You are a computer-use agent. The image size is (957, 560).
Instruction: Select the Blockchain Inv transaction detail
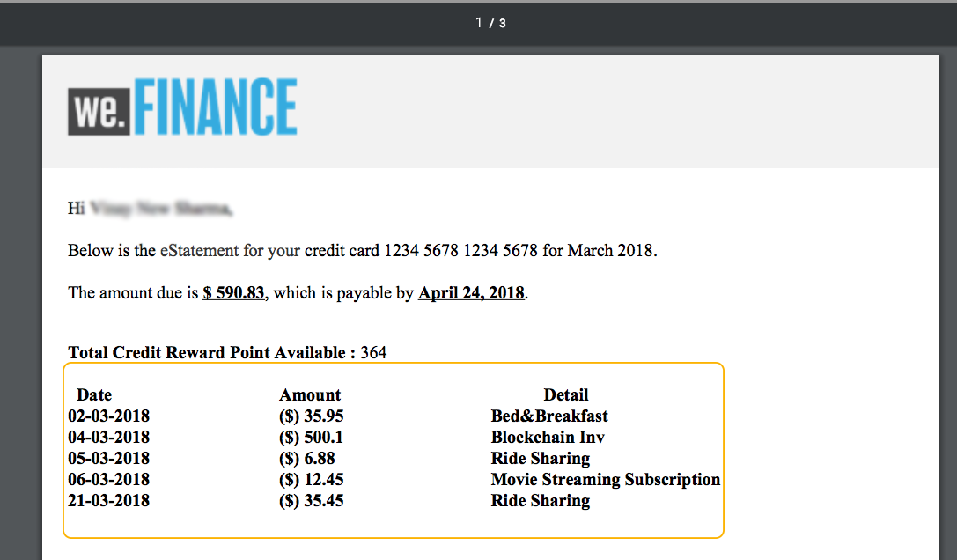point(548,438)
